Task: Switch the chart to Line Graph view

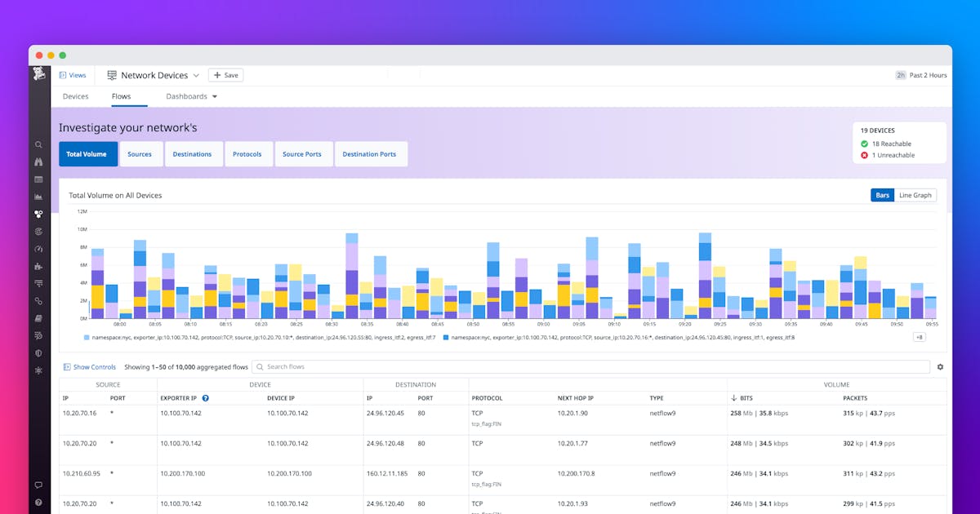Action: (914, 195)
